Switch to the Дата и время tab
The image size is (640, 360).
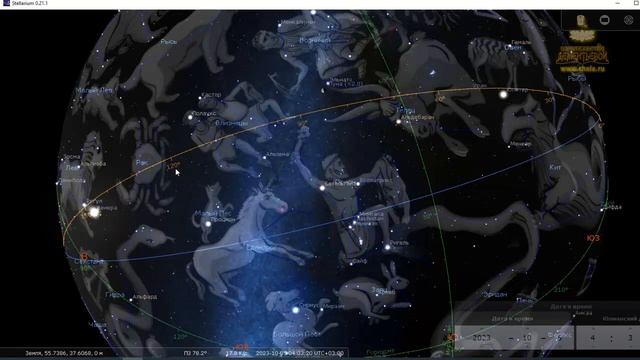click(512, 318)
